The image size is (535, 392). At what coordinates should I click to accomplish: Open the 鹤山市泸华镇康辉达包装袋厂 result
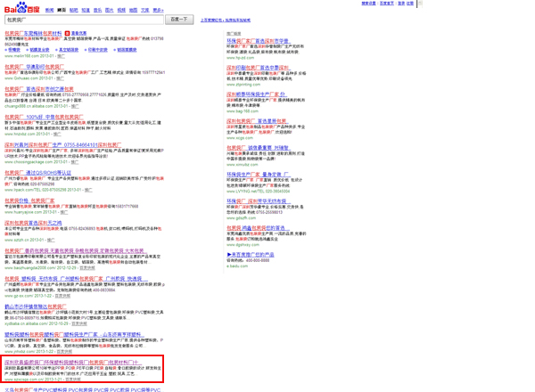click(36, 306)
